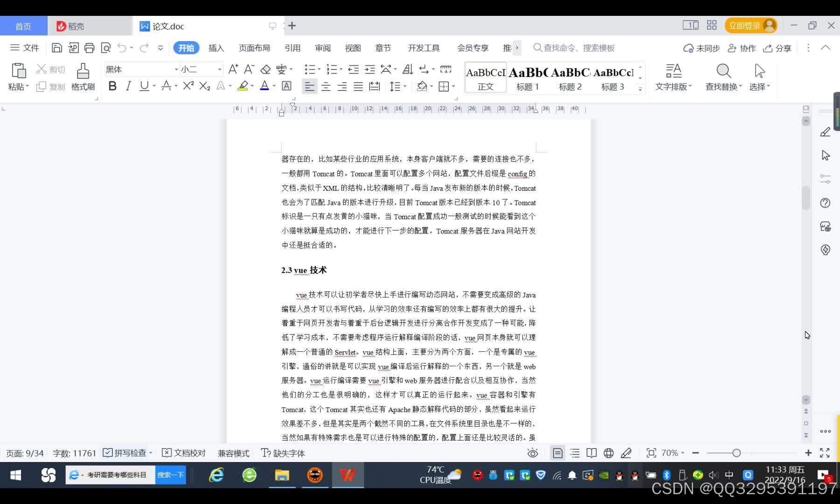Toggle justify alignment

[358, 86]
